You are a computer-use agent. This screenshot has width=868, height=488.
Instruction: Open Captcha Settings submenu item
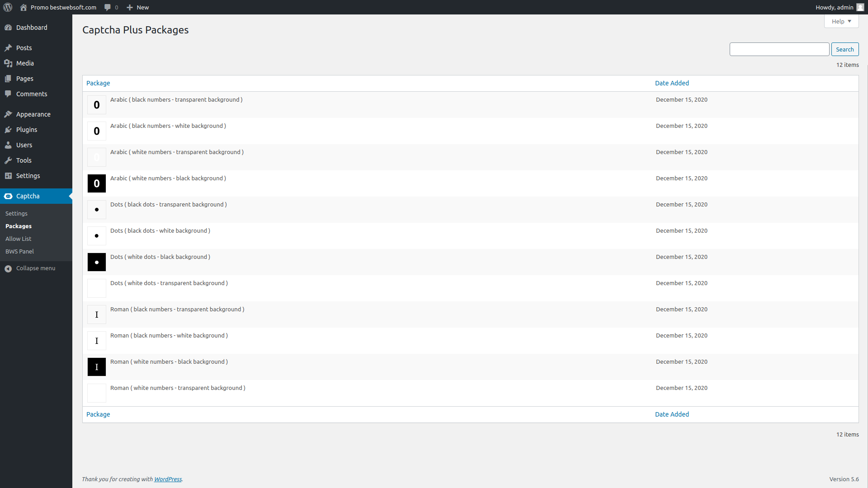click(x=16, y=213)
